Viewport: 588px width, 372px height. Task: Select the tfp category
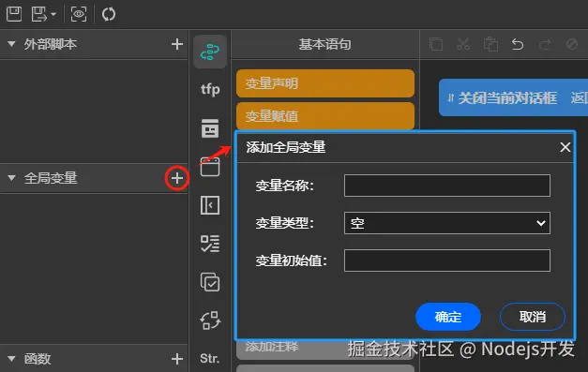(x=210, y=90)
